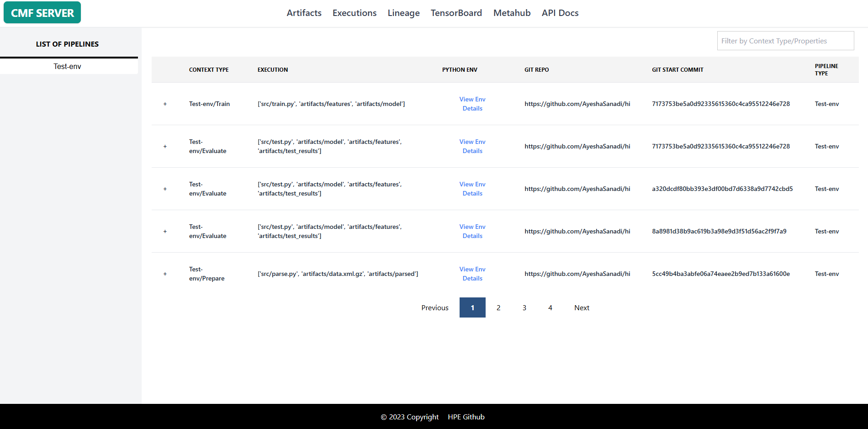Click the Context Type filter input field
This screenshot has width=868, height=429.
pos(785,41)
